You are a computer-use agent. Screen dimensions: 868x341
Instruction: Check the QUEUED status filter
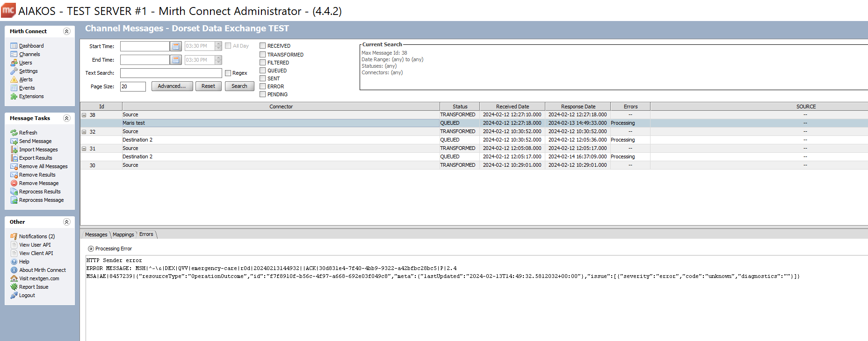(263, 71)
